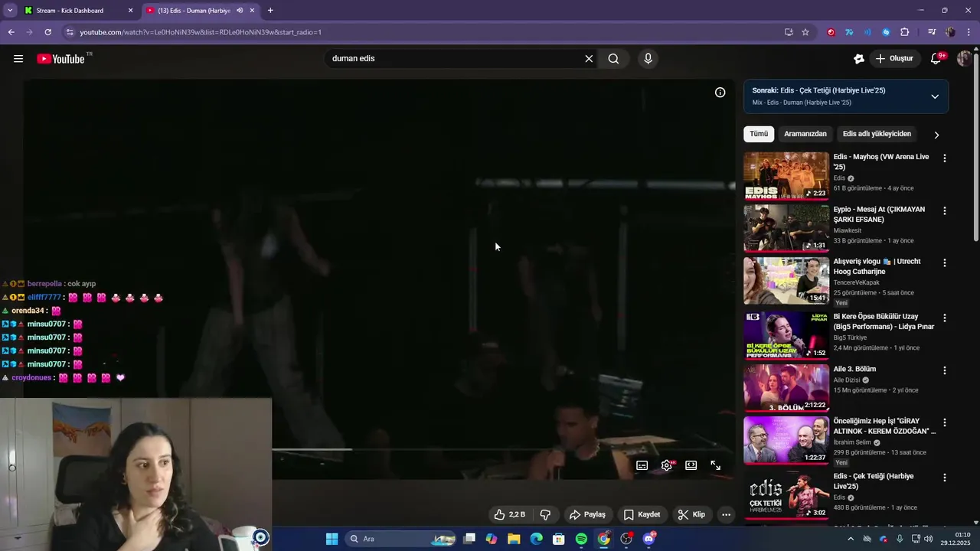Select the Aramanızdan filter chip
This screenshot has width=980, height=551.
(x=805, y=134)
